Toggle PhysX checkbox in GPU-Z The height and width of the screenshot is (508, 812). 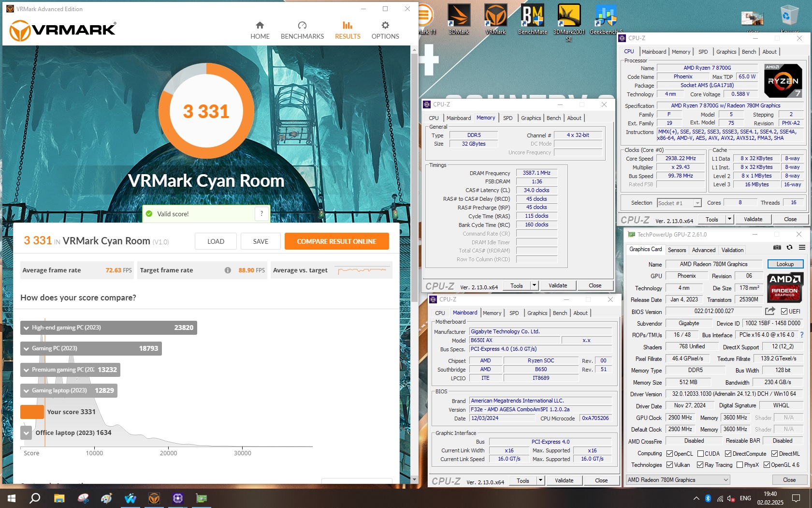tap(739, 464)
